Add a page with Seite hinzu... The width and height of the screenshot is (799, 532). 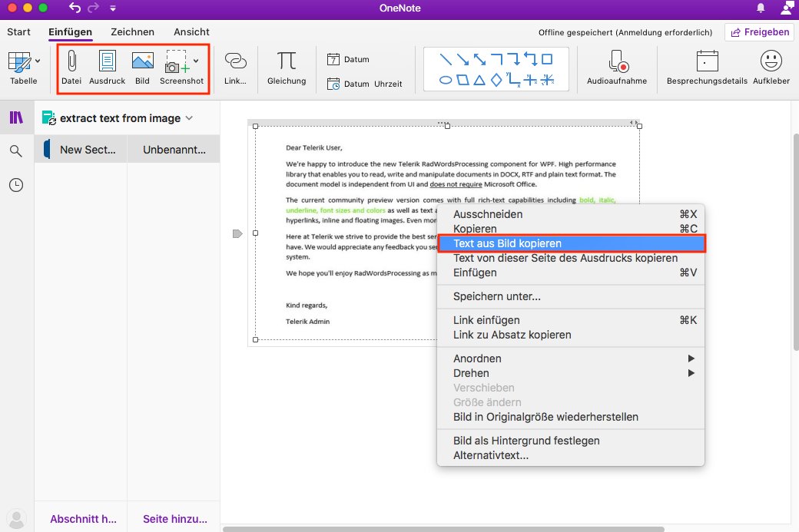pos(175,519)
